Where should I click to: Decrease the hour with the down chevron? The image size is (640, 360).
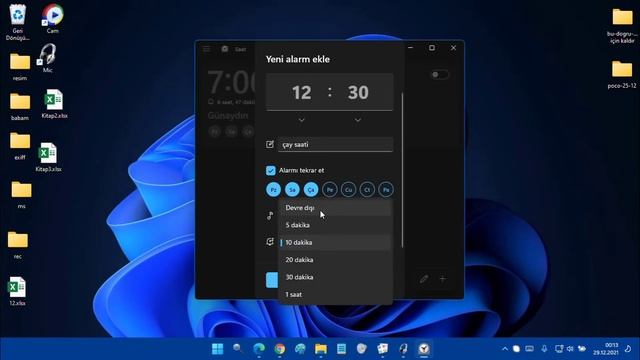point(302,120)
